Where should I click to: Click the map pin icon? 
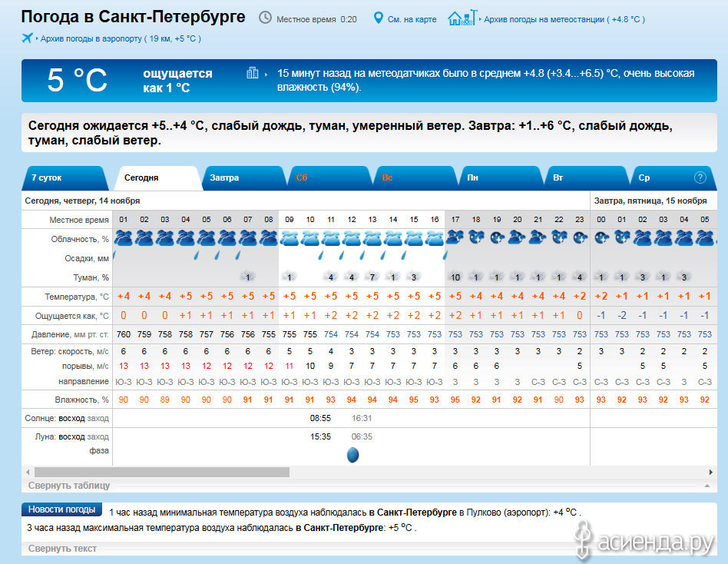click(379, 18)
